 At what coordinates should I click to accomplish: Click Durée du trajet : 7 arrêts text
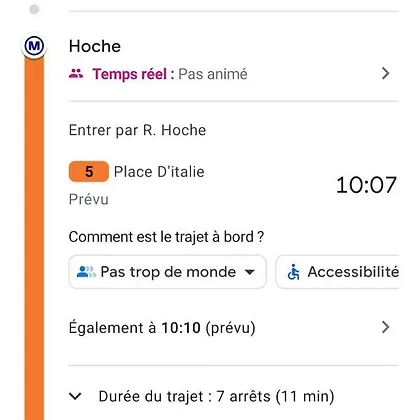pos(180,397)
